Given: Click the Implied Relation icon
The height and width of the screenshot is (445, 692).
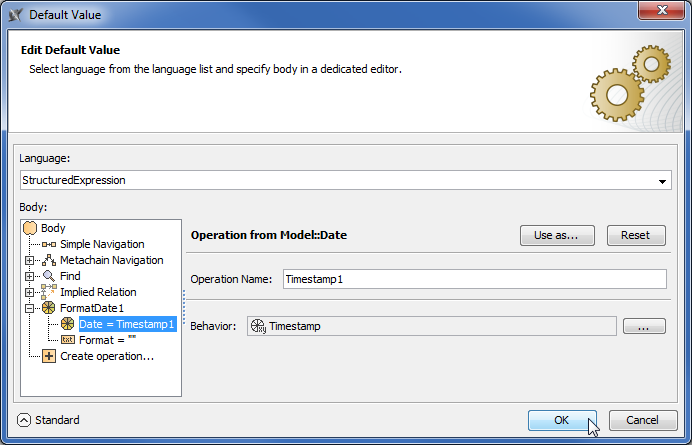Looking at the screenshot, I should point(49,292).
